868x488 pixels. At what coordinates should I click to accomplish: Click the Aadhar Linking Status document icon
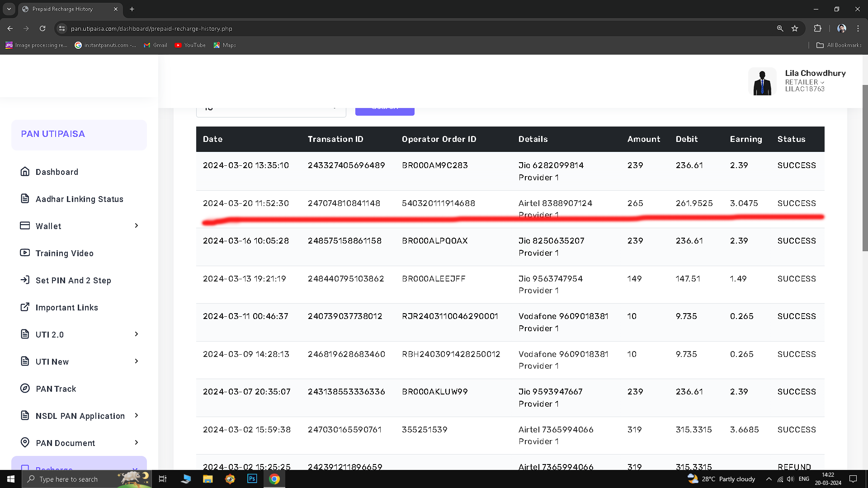[25, 199]
